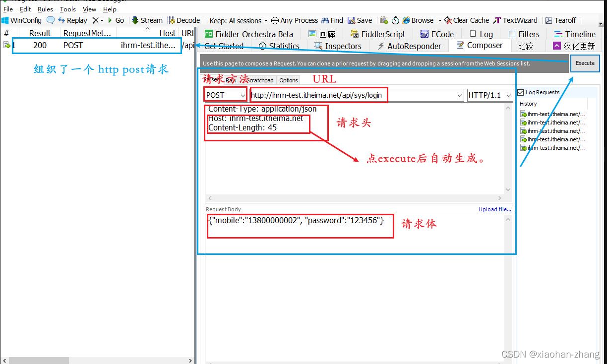Open the Help menu
Viewport: 607px width, 364px height.
point(110,9)
